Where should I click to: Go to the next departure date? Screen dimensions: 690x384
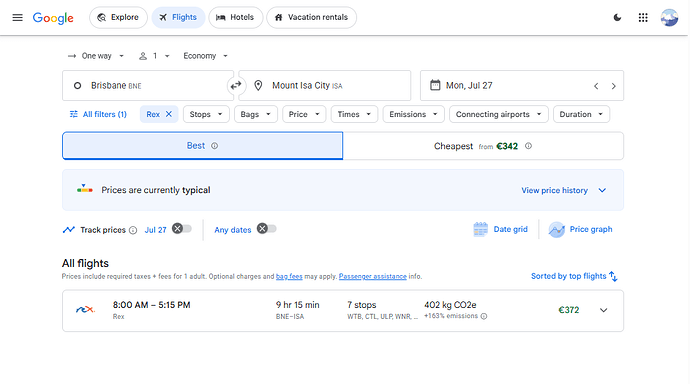[613, 86]
